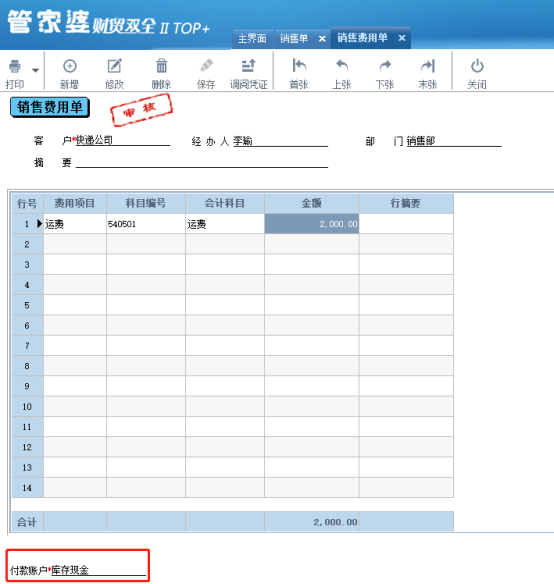Select the 2,000.00 amount cell
The width and height of the screenshot is (554, 584).
pyautogui.click(x=311, y=224)
